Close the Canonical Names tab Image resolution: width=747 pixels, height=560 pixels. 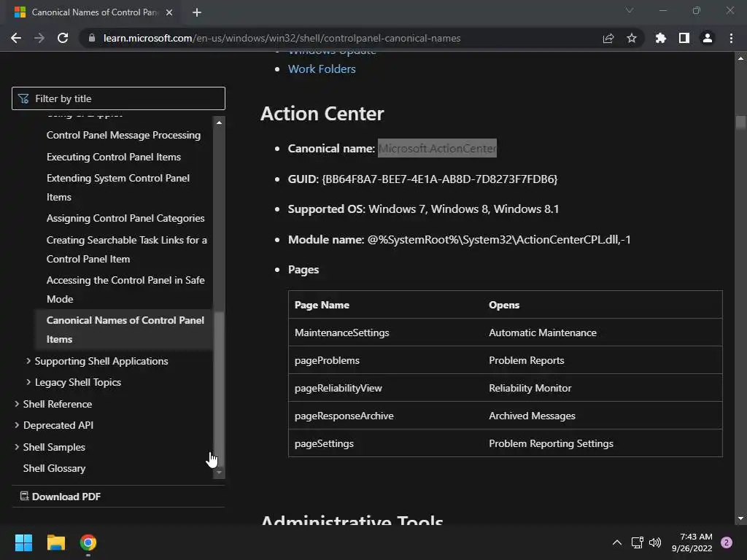point(169,12)
